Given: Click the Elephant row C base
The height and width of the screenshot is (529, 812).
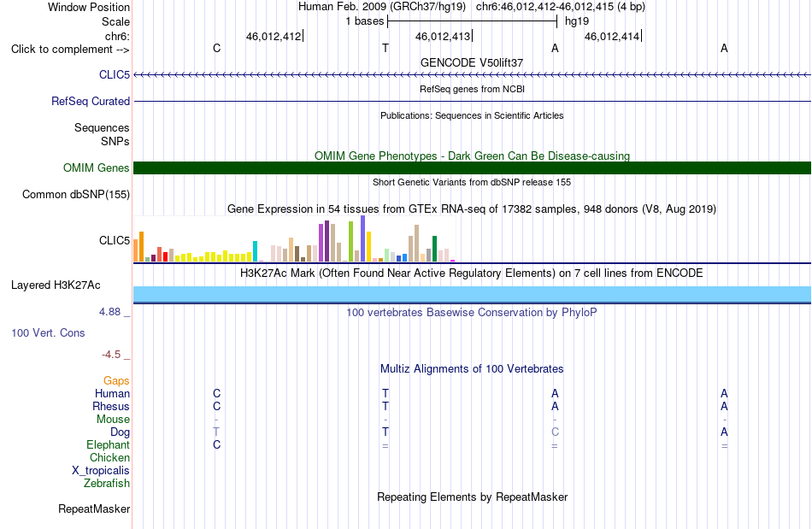Looking at the screenshot, I should [x=216, y=444].
